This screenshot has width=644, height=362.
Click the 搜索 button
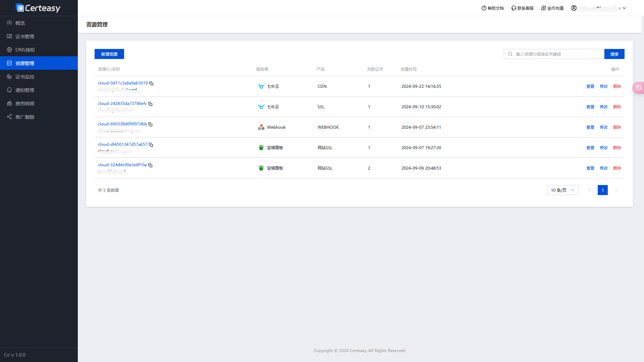[614, 54]
